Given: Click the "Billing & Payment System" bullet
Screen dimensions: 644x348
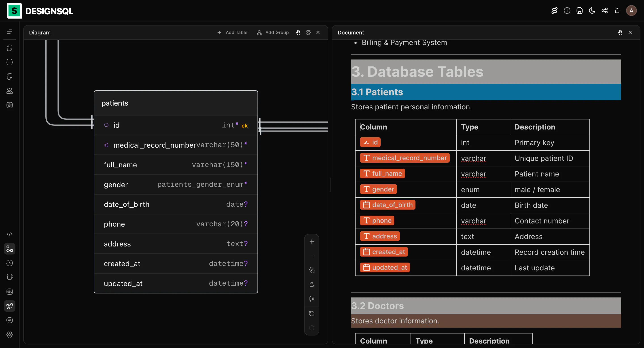Looking at the screenshot, I should coord(404,42).
